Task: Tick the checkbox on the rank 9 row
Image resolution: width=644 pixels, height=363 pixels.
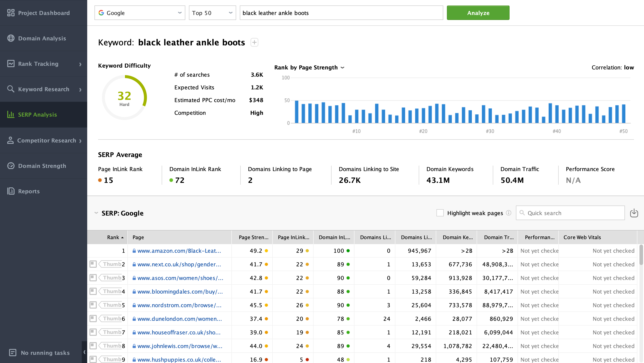Action: click(x=93, y=360)
